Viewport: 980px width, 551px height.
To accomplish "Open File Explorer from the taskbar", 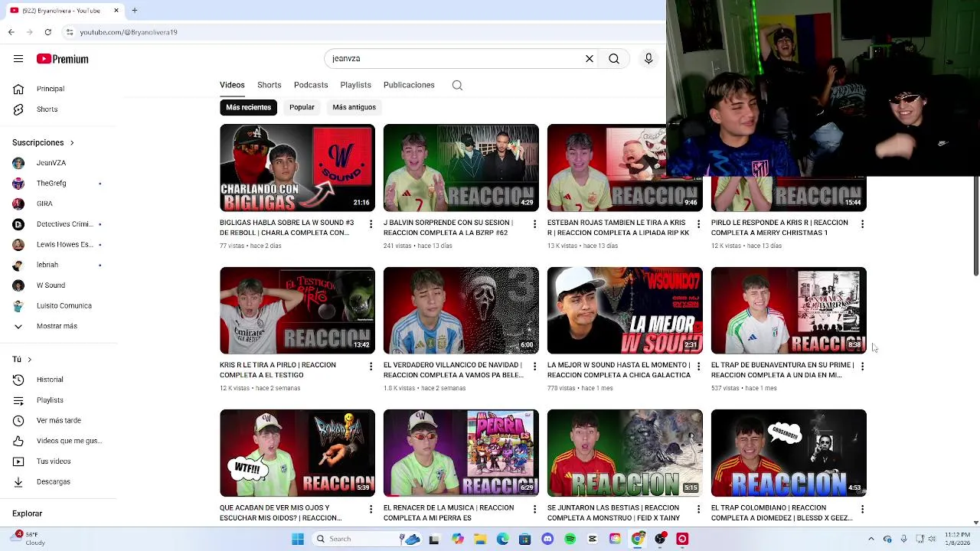I will coord(480,539).
